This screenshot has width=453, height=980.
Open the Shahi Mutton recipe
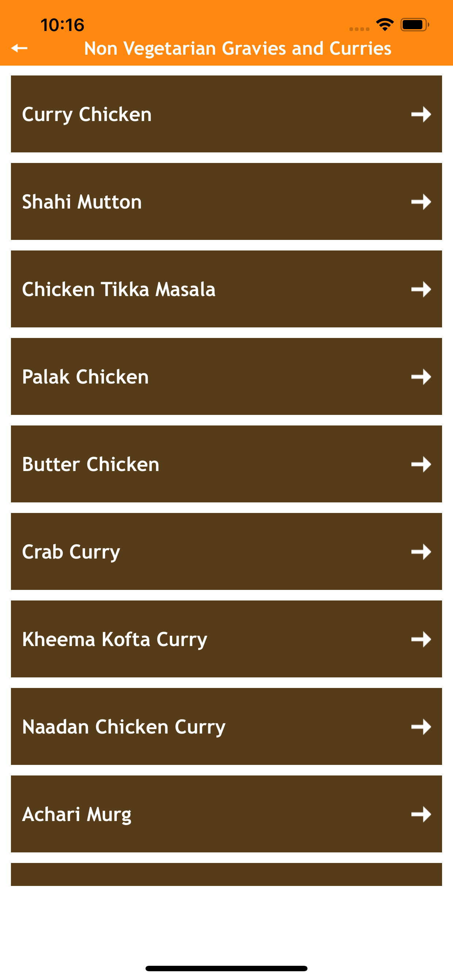coord(82,202)
